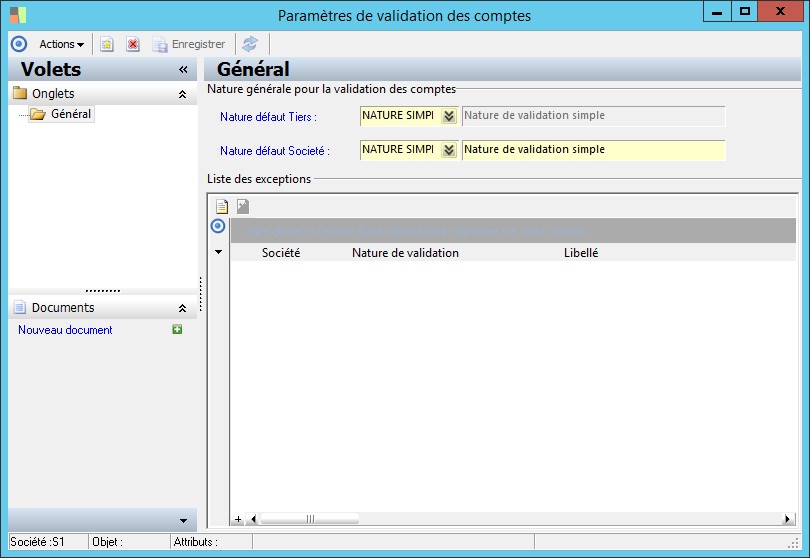This screenshot has height=558, width=810.
Task: Click the Société nature description field
Action: [594, 150]
